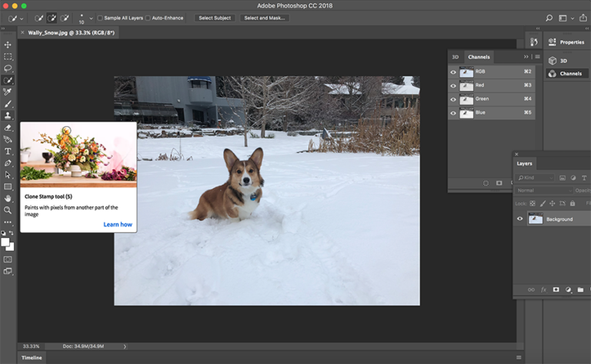The height and width of the screenshot is (364, 591).
Task: Click the Subtract from Selection brush mode
Action: point(65,18)
